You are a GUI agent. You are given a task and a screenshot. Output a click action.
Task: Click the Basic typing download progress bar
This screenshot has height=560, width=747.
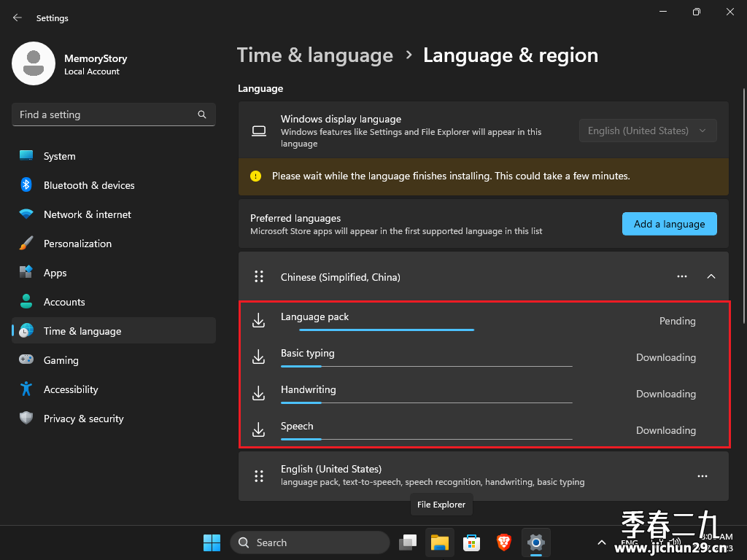426,366
